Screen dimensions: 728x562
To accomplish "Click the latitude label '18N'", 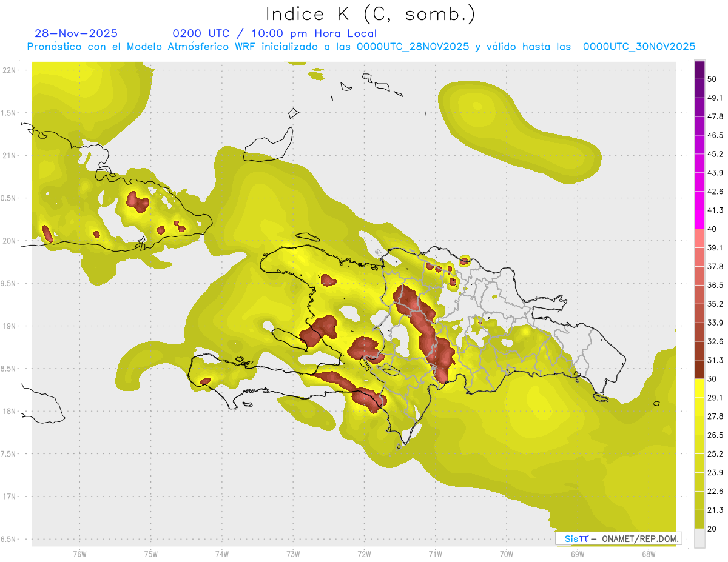I will coord(8,411).
